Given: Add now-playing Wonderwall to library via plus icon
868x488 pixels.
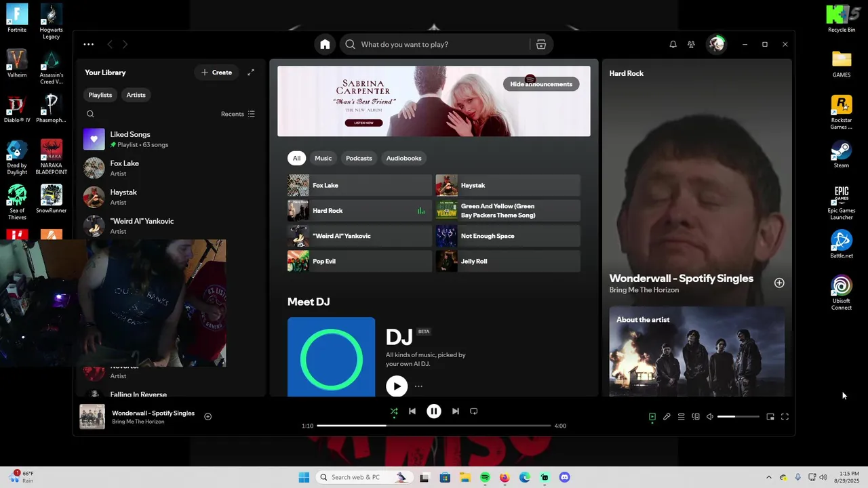Looking at the screenshot, I should (208, 417).
